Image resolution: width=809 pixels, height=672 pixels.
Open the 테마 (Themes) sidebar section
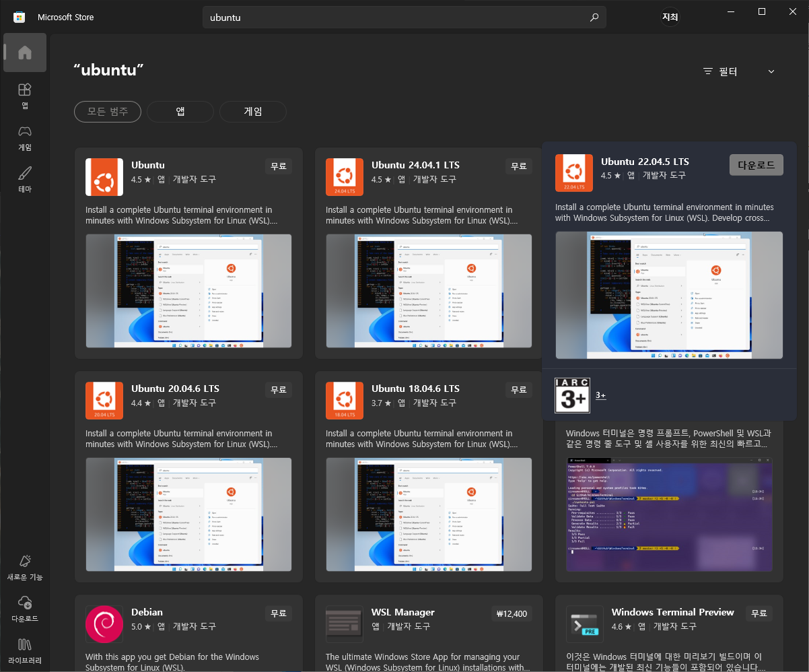tap(25, 179)
